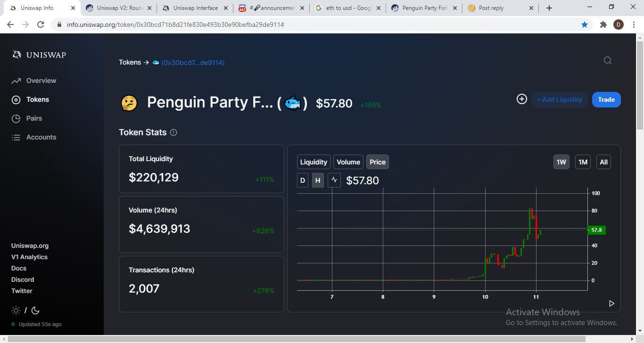
Task: Switch to the Uniswap Interface tab
Action: 195,8
